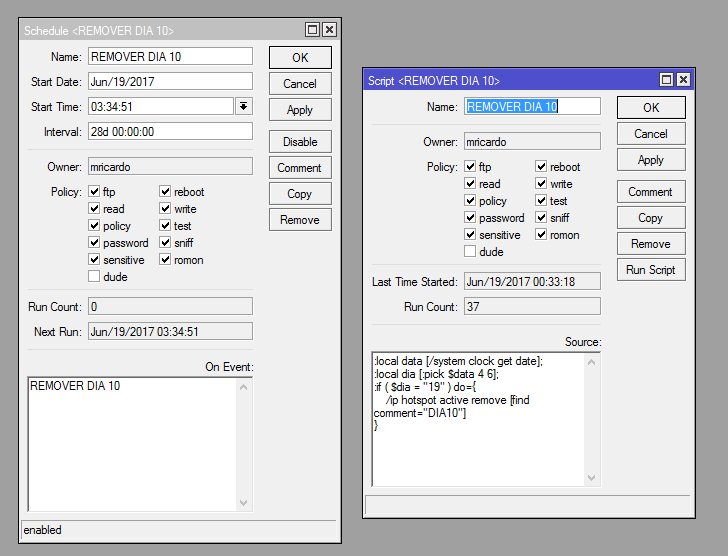The height and width of the screenshot is (556, 728).
Task: Toggle write policy in Schedule window
Action: tap(165, 208)
